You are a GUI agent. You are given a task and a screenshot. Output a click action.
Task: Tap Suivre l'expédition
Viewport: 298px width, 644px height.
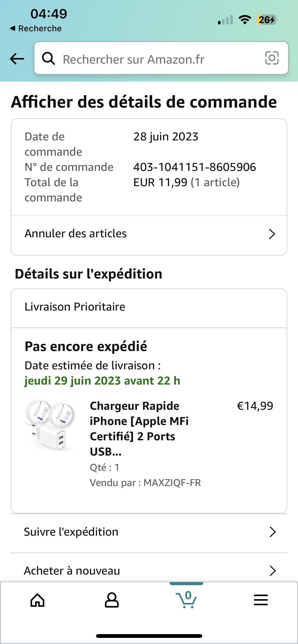click(71, 532)
